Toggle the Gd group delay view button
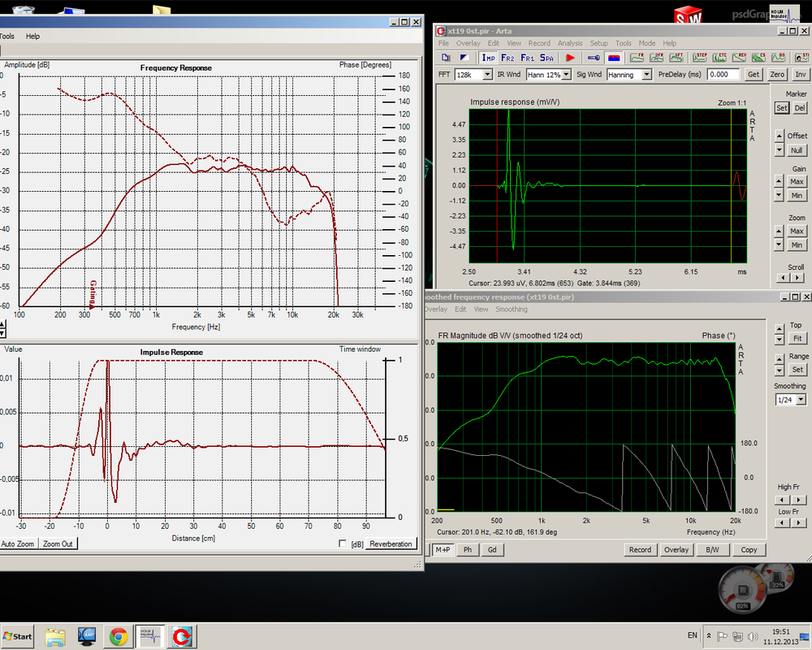812x650 pixels. pos(493,549)
